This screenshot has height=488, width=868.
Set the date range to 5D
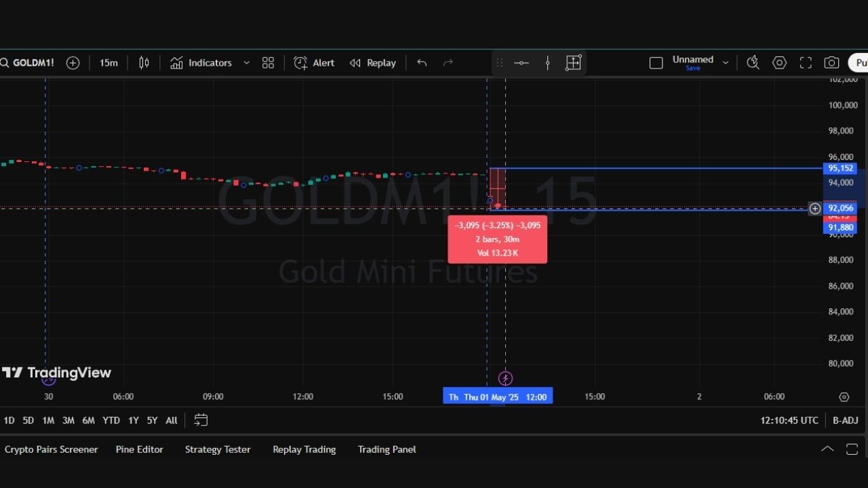pos(28,420)
